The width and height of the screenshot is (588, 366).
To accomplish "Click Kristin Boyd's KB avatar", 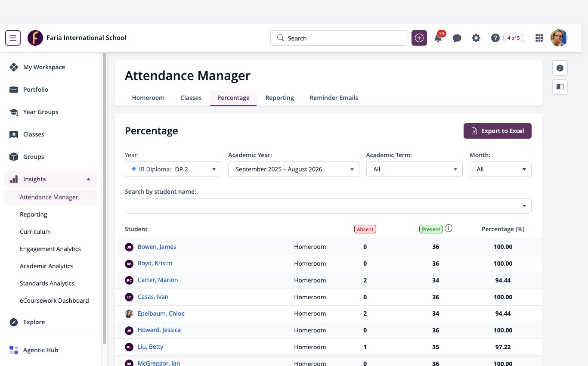I will coord(129,264).
